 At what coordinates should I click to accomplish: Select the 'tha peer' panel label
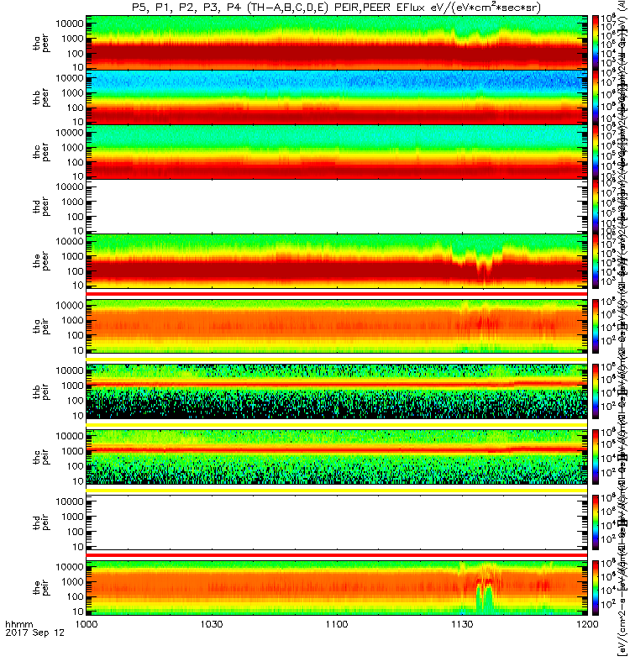click(x=41, y=44)
